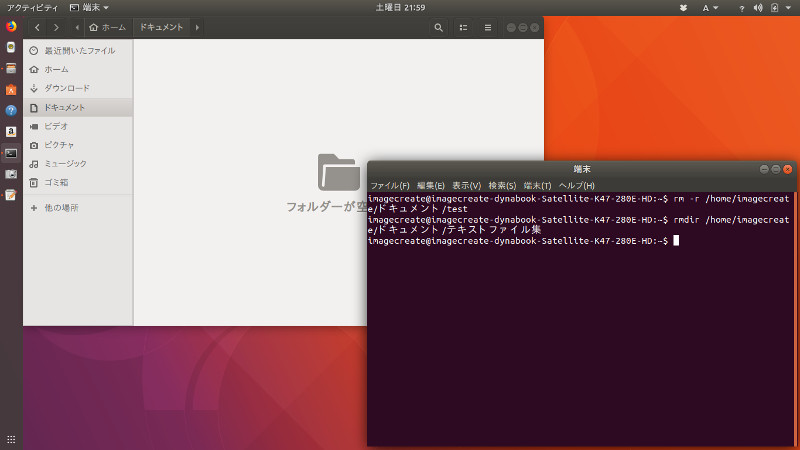The height and width of the screenshot is (450, 800).
Task: Go forward in Files window
Action: pos(56,28)
